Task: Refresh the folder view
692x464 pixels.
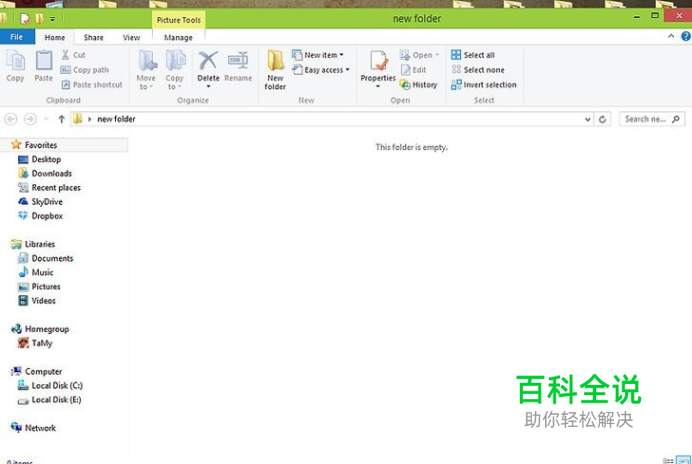Action: tap(602, 119)
